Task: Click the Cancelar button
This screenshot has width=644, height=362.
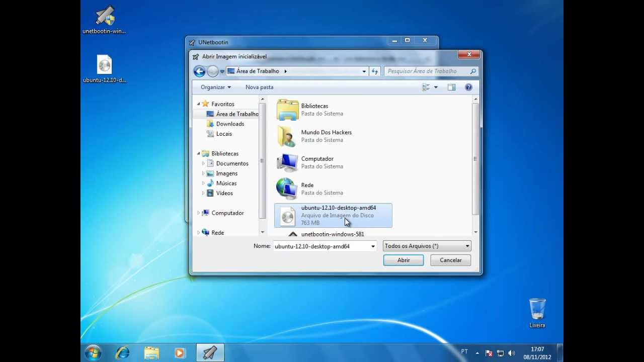Action: 450,260
